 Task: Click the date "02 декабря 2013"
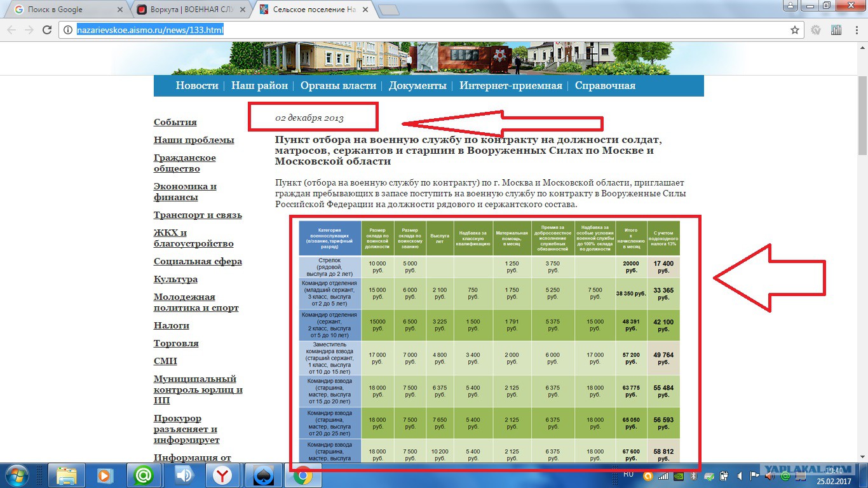click(x=309, y=118)
